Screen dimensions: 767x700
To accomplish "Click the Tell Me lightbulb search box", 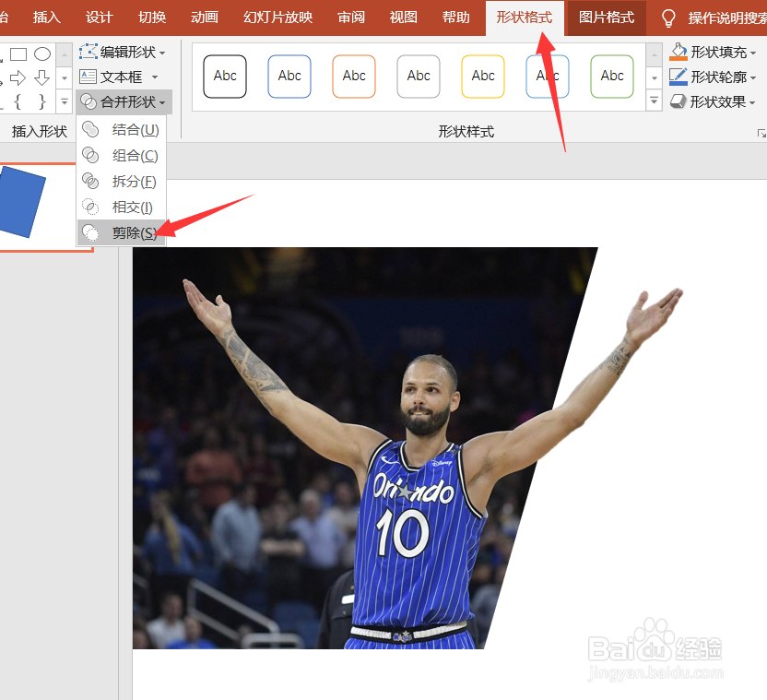I will click(x=714, y=18).
